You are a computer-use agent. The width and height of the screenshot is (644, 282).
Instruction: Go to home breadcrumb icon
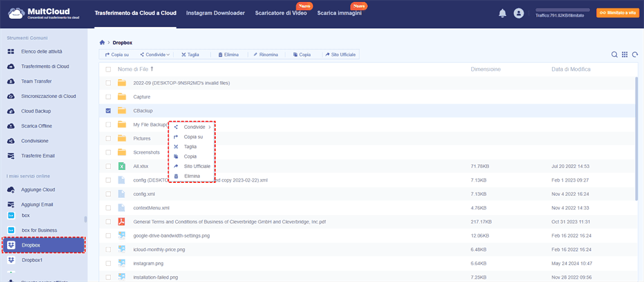pyautogui.click(x=102, y=42)
